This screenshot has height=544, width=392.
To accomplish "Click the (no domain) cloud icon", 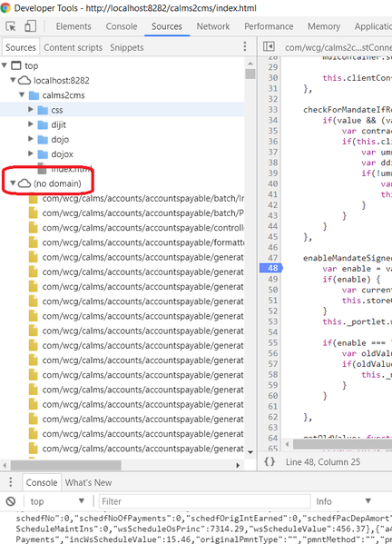I will pos(24,183).
